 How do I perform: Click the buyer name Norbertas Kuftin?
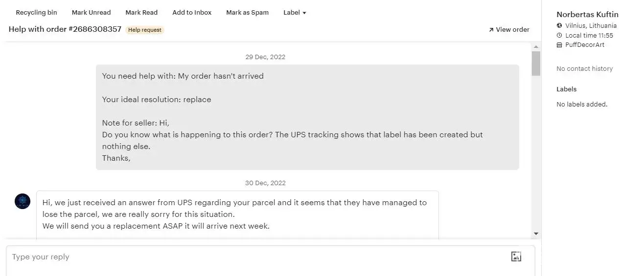[587, 15]
